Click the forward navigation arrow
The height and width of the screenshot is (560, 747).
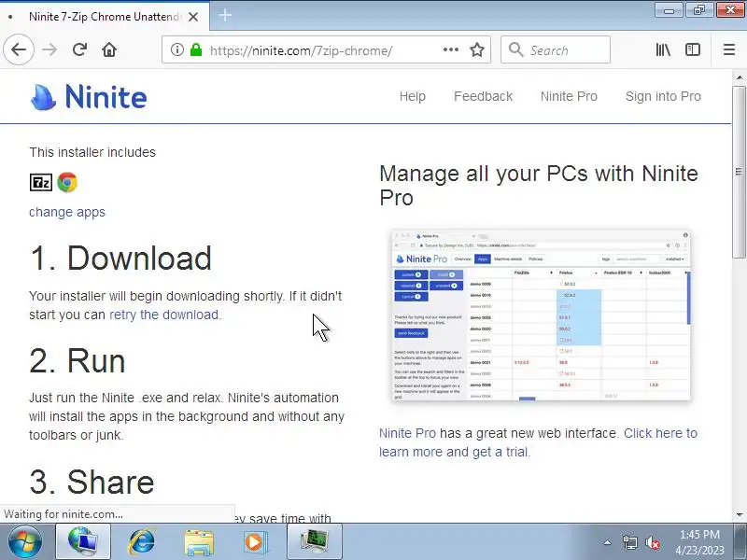pyautogui.click(x=49, y=49)
